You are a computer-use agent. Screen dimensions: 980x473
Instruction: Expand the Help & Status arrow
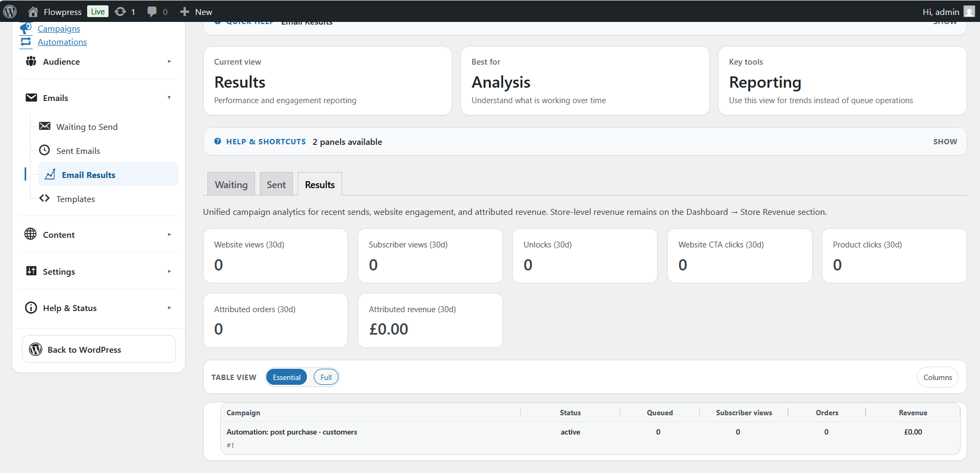169,308
